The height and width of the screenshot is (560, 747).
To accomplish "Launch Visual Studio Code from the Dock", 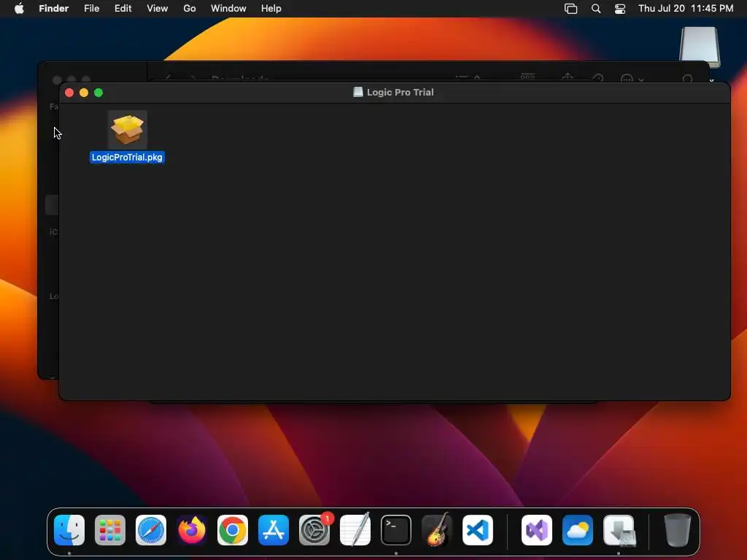I will click(x=477, y=530).
